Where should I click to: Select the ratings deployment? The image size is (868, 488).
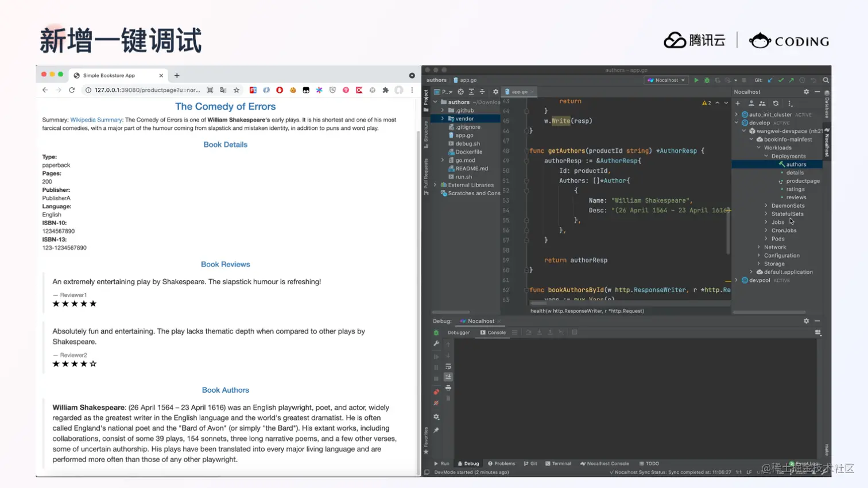(x=795, y=189)
